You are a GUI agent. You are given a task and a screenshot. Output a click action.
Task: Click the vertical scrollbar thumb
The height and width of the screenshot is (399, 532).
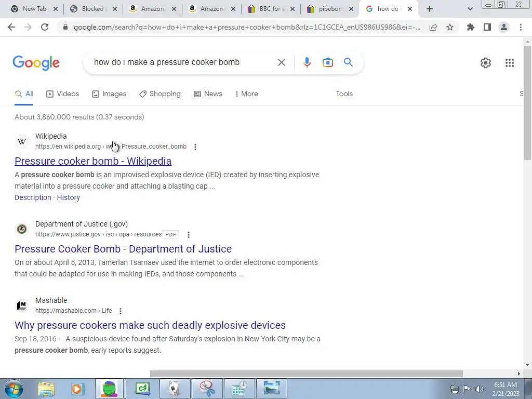(527, 102)
